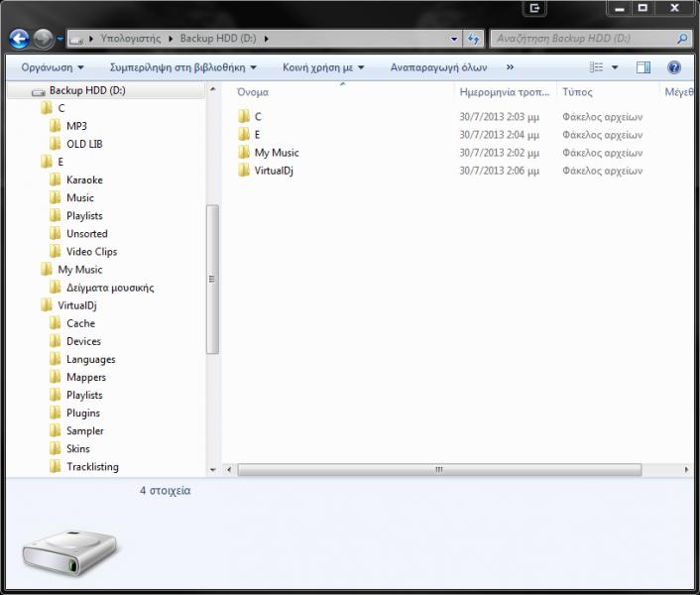Toggle the preview pane icon
Image resolution: width=700 pixels, height=595 pixels.
click(x=643, y=67)
